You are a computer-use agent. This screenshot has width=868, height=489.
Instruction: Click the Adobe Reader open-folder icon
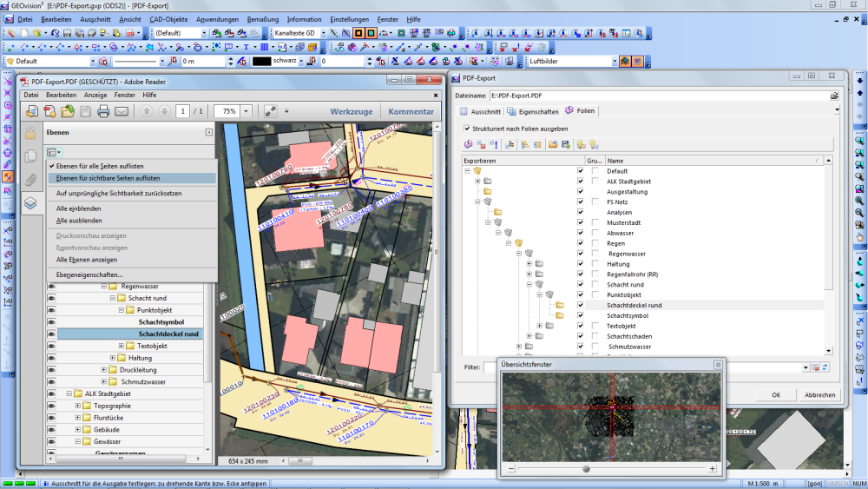[68, 111]
